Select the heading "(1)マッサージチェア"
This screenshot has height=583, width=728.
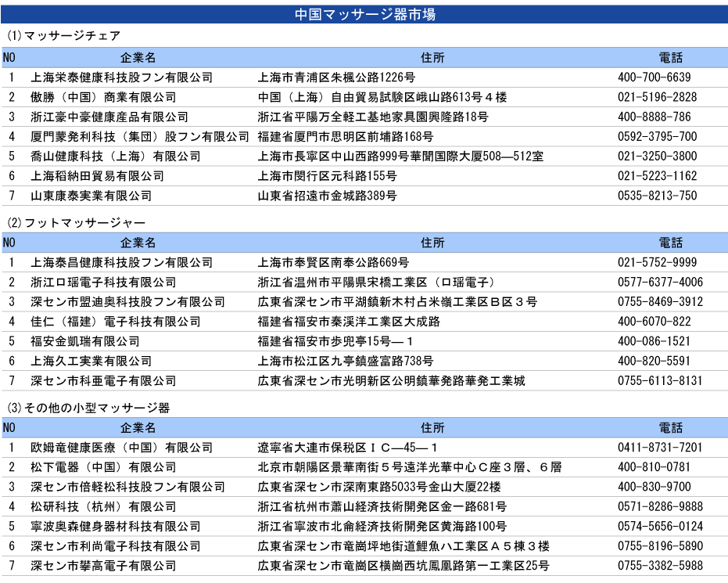point(64,36)
